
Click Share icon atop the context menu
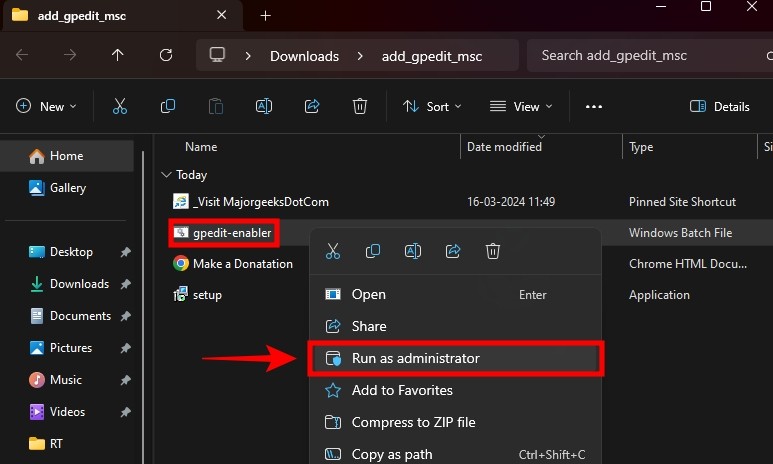453,251
